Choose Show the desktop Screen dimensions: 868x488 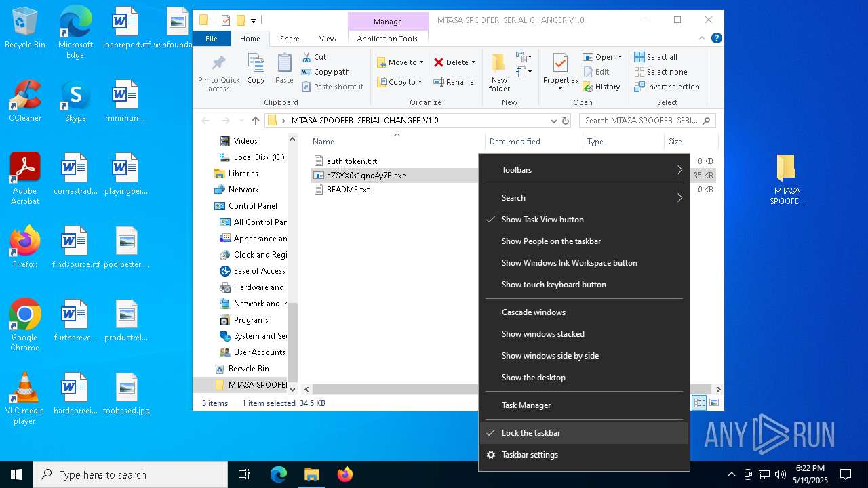click(584, 378)
